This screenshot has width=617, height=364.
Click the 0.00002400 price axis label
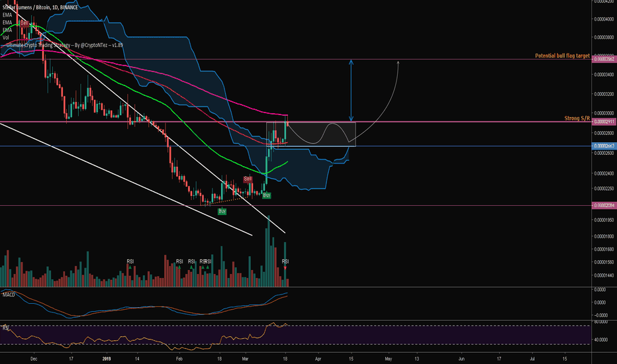pyautogui.click(x=604, y=173)
